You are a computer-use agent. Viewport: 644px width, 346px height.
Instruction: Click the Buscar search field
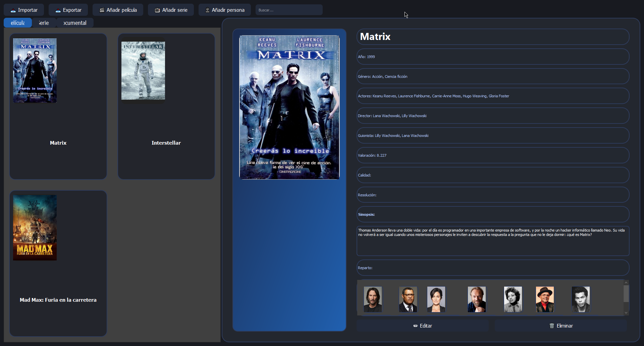pyautogui.click(x=289, y=10)
